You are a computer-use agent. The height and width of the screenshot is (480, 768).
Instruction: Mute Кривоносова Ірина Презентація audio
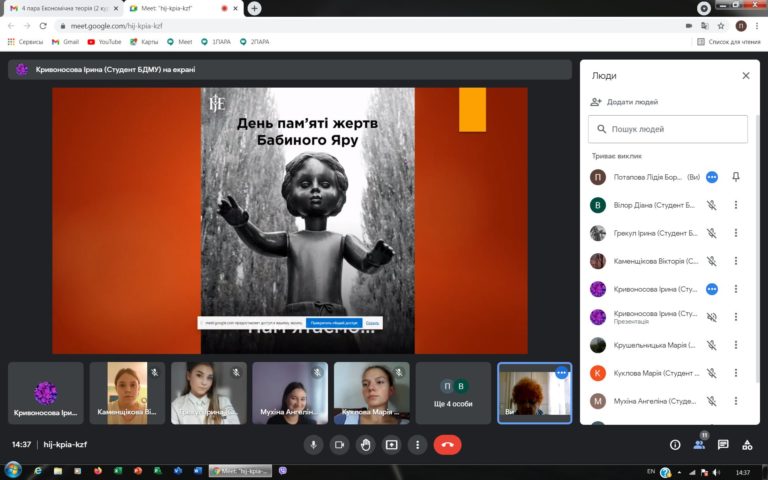[x=712, y=317]
